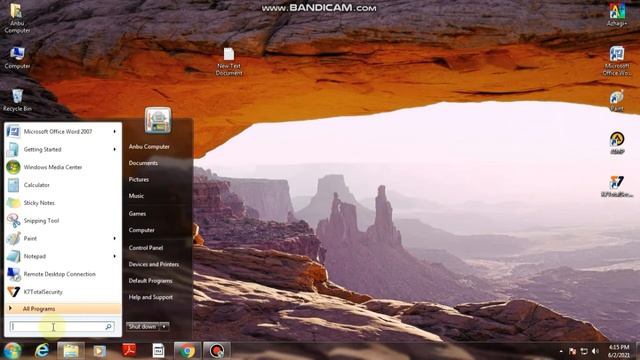
Task: Click the Getting Started icon
Action: pyautogui.click(x=13, y=149)
